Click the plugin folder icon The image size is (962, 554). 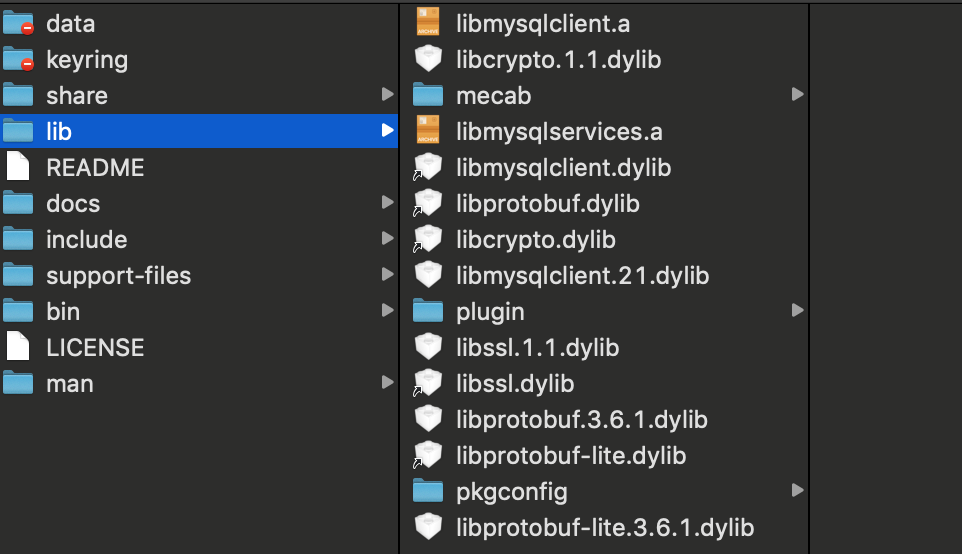point(428,311)
